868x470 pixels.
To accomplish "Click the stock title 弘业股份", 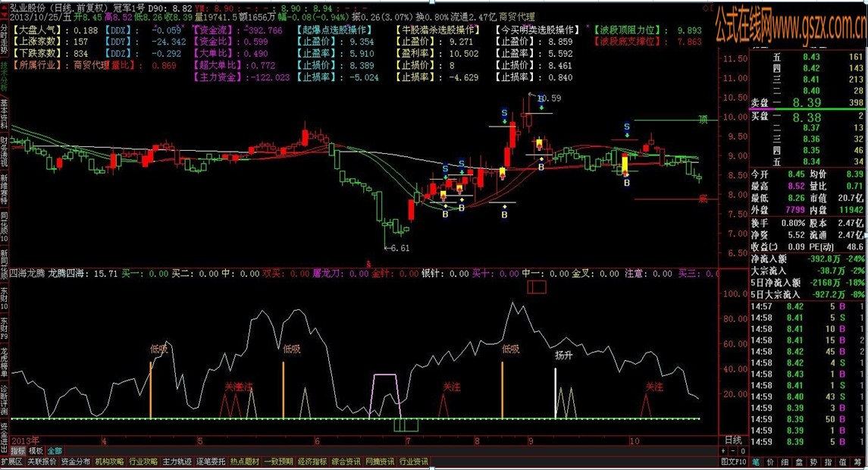I will click(x=28, y=8).
